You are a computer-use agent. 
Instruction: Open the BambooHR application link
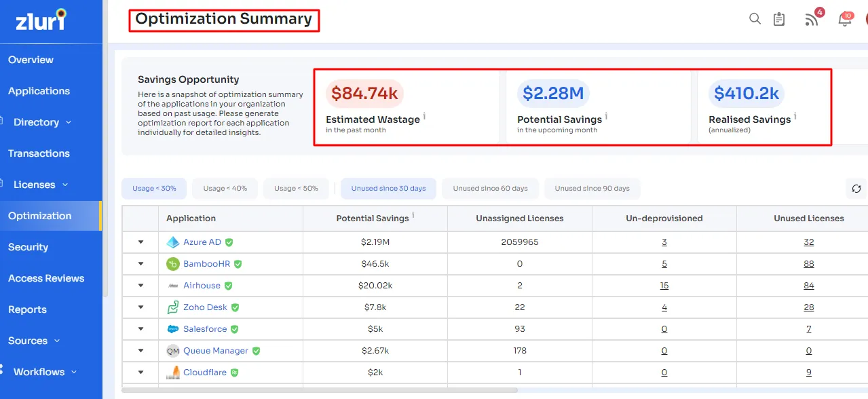207,264
